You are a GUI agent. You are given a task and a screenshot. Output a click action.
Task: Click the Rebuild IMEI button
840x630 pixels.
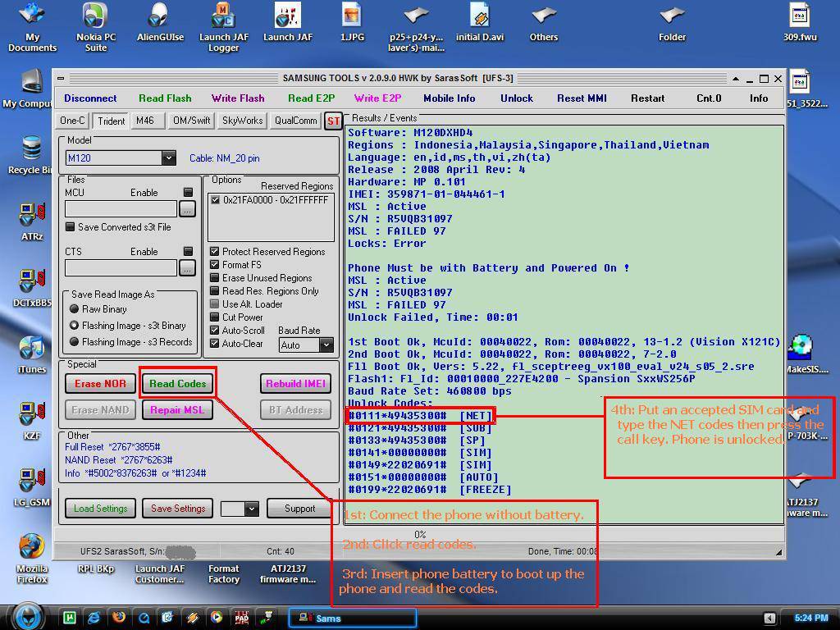point(295,384)
